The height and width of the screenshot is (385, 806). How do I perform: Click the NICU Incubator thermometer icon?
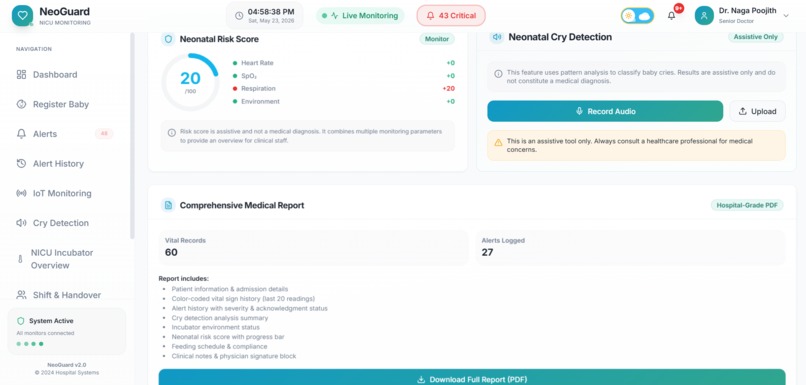[x=21, y=259]
